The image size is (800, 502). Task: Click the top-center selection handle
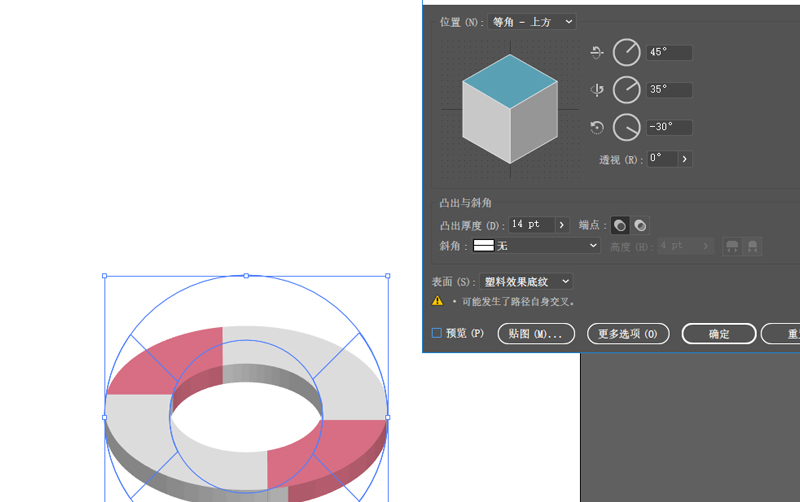coord(246,275)
